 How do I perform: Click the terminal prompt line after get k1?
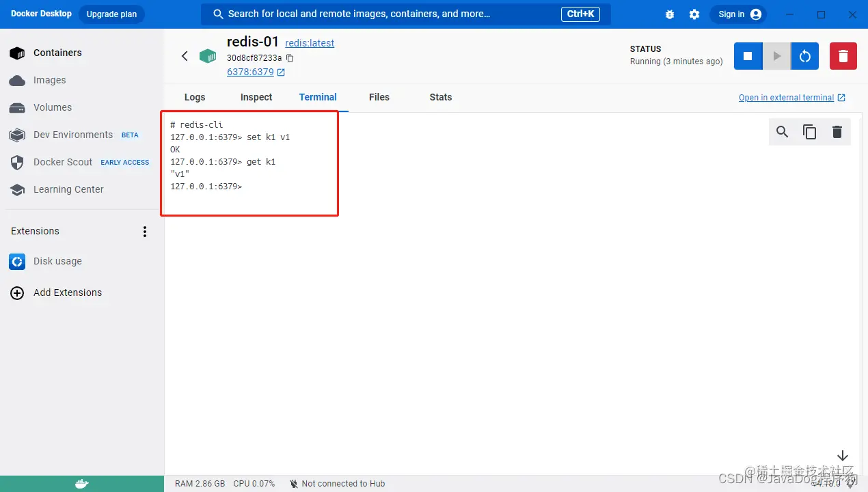pyautogui.click(x=206, y=187)
